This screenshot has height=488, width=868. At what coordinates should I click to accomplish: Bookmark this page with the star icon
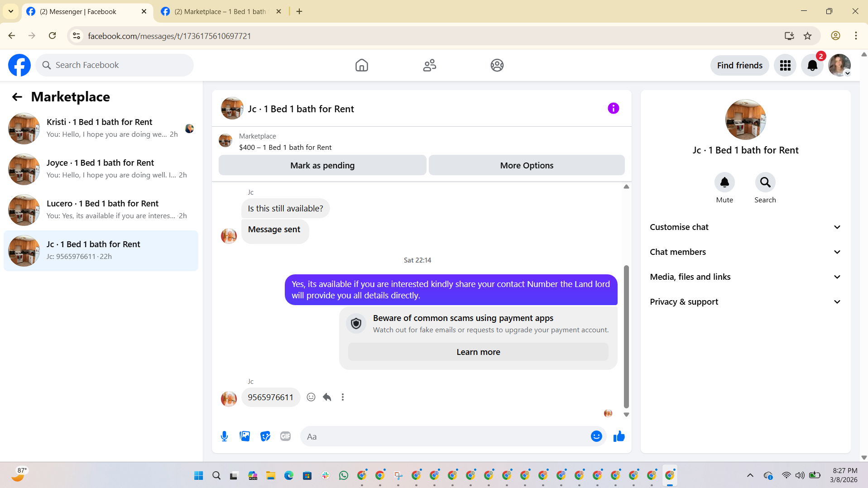[807, 36]
